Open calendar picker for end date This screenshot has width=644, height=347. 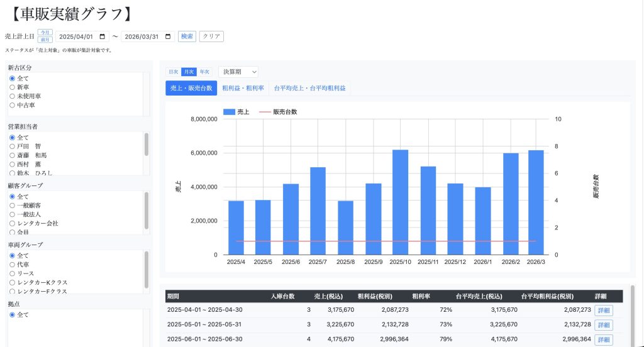click(167, 36)
